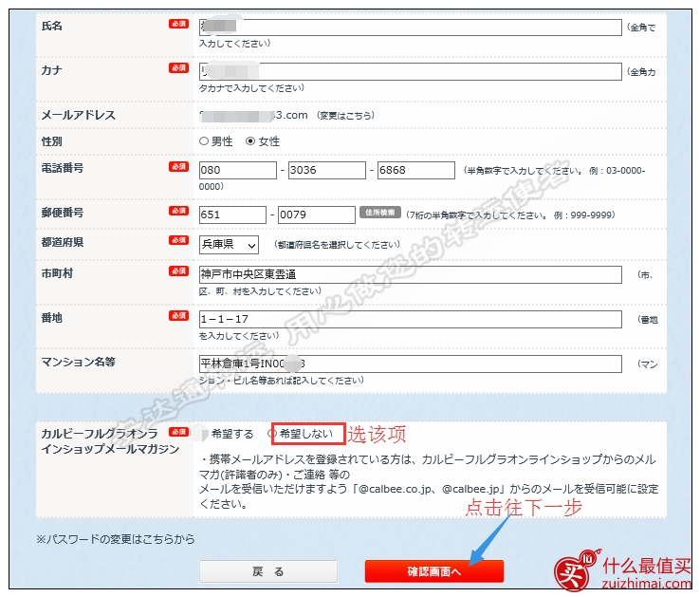The width and height of the screenshot is (700, 597).
Task: Click the 都道府県名を選択してください hint text
Action: click(337, 245)
